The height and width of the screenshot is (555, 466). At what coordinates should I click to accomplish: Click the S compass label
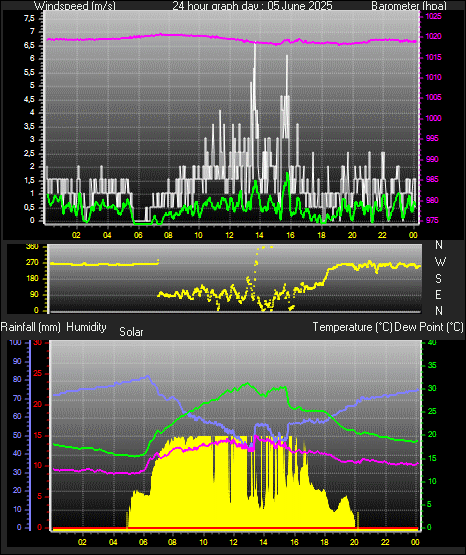pos(438,279)
